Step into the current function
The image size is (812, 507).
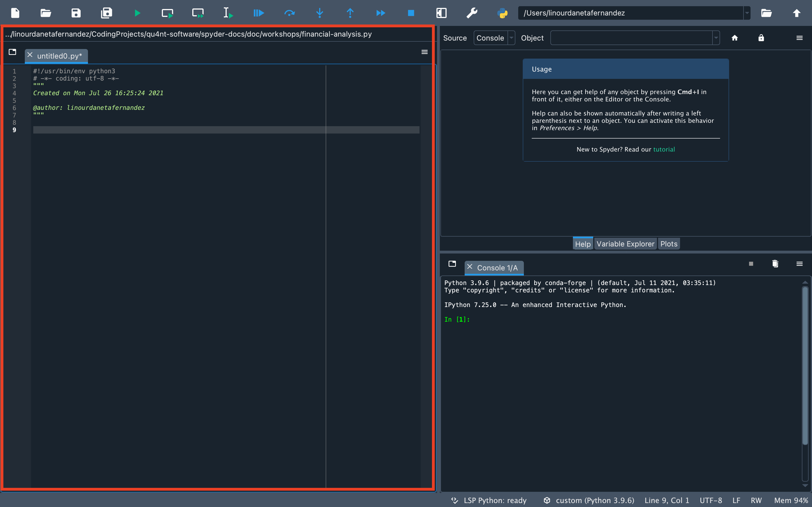(320, 13)
